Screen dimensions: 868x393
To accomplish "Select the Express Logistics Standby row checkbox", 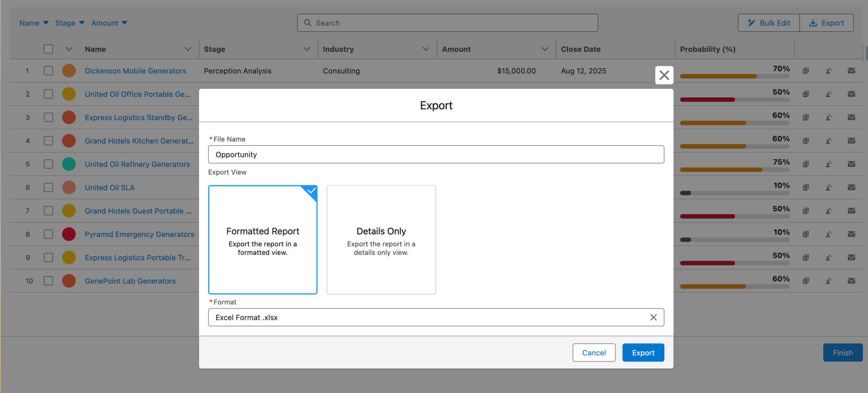I will 48,118.
